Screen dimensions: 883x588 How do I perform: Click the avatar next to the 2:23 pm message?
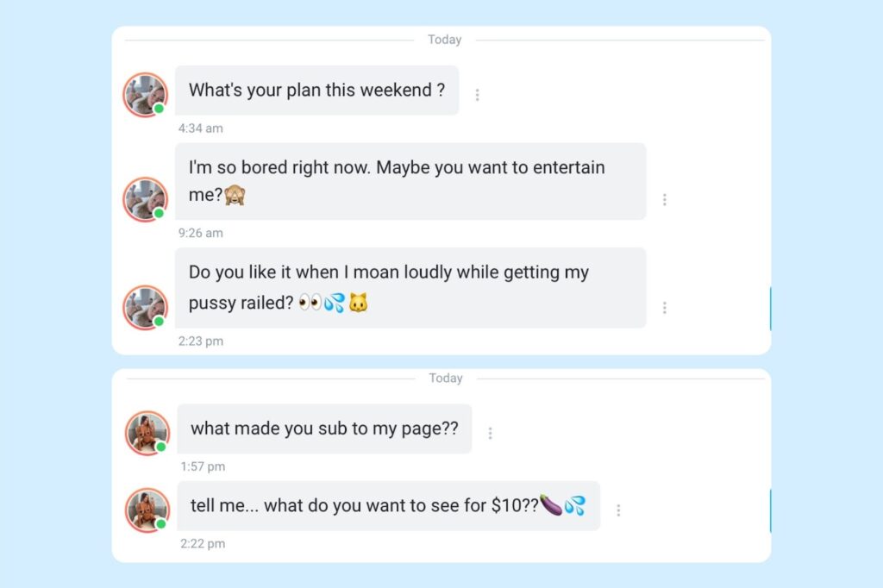click(145, 307)
